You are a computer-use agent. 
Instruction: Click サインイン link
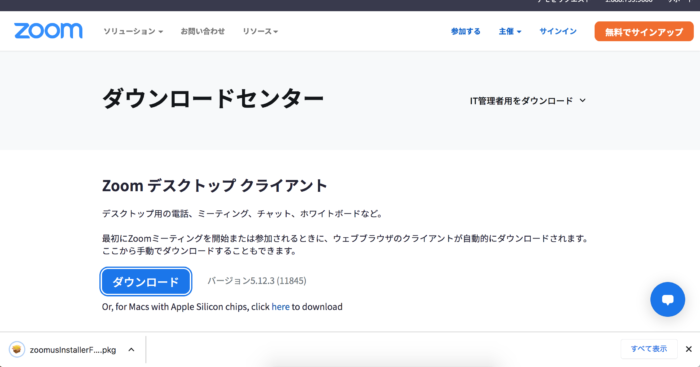point(558,32)
